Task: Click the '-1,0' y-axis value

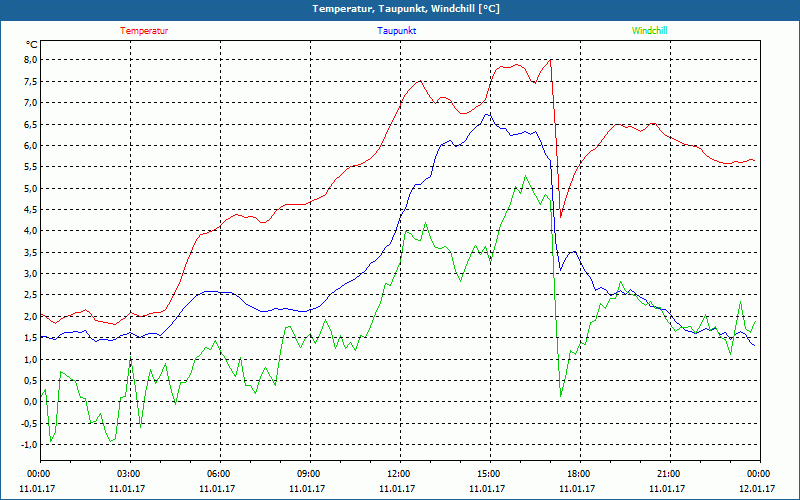Action: (30, 444)
